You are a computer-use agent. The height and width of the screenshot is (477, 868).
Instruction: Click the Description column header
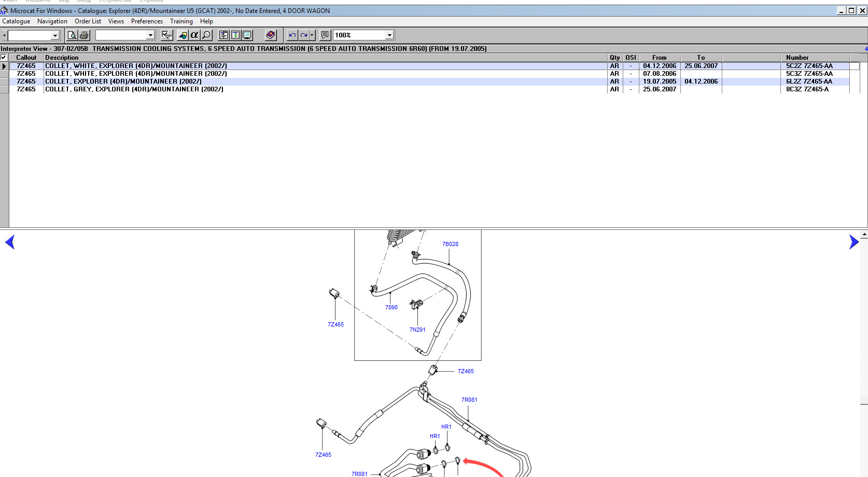pos(326,58)
